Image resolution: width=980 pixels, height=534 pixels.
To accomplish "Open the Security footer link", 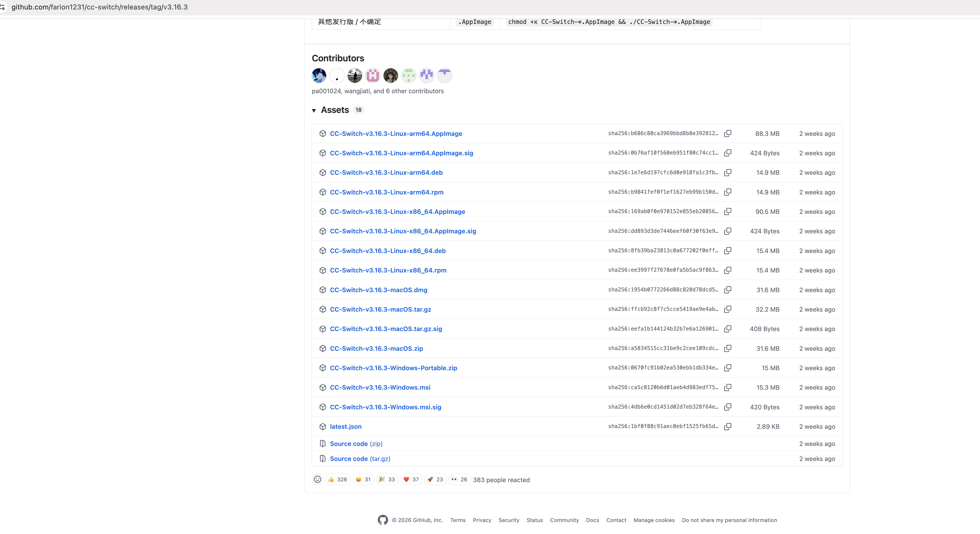I will [x=509, y=520].
